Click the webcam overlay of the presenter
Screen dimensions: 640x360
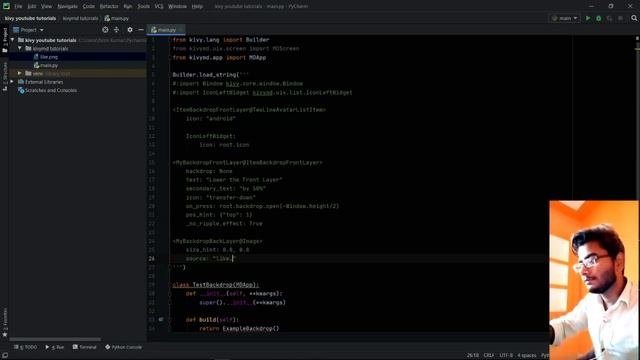pyautogui.click(x=594, y=280)
